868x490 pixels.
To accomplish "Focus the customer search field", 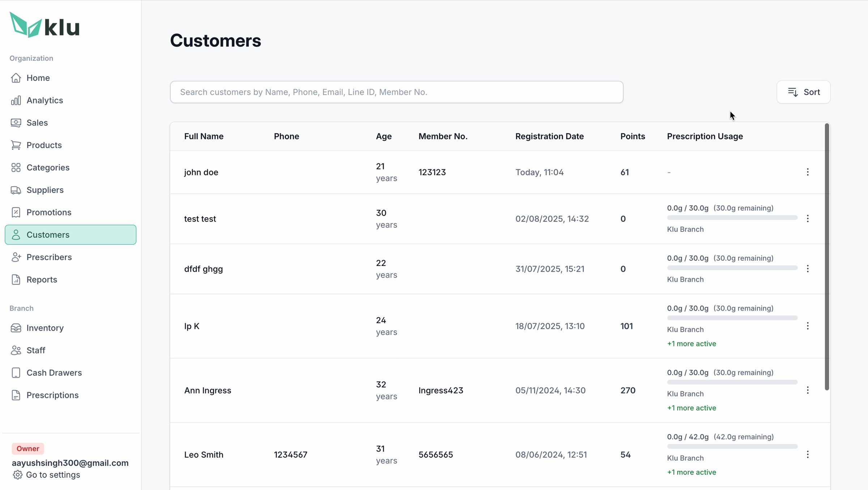I will 397,92.
